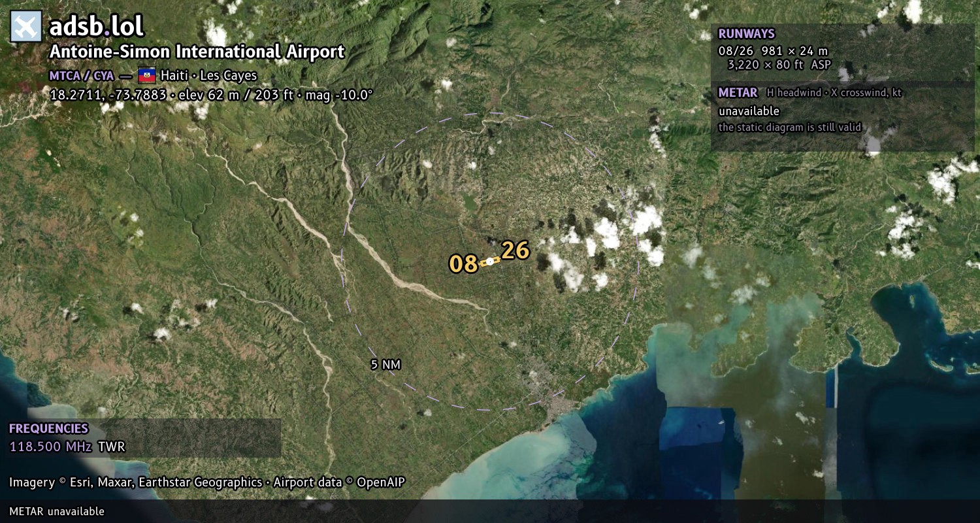Click the Haiti flag icon

[x=146, y=75]
